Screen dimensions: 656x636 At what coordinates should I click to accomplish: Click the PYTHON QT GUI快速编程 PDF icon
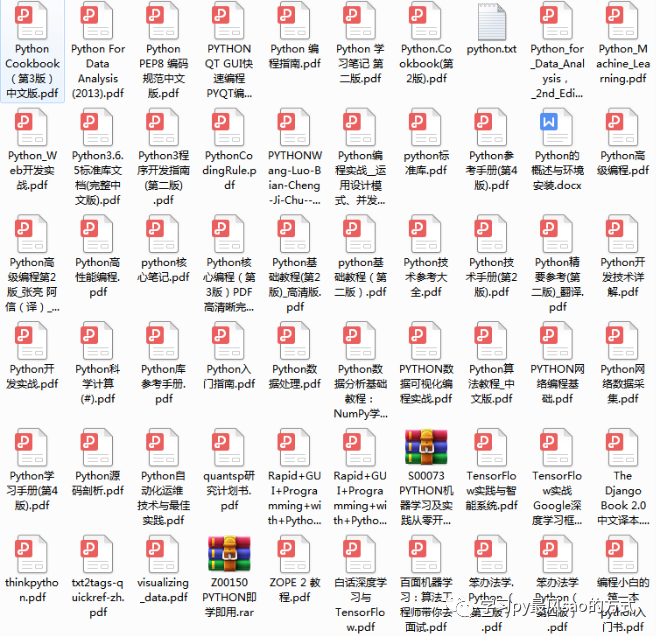pos(229,20)
